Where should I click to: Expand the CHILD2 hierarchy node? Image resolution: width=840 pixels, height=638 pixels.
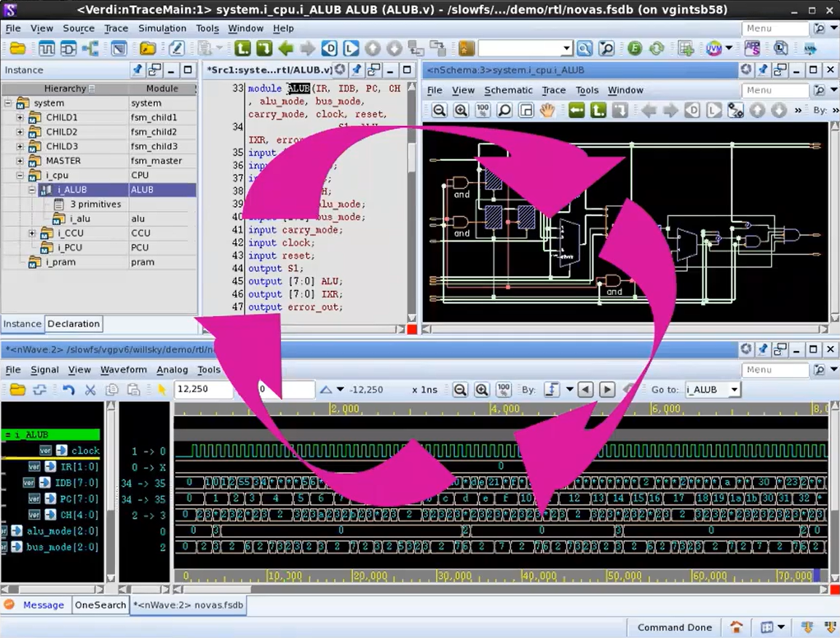20,131
